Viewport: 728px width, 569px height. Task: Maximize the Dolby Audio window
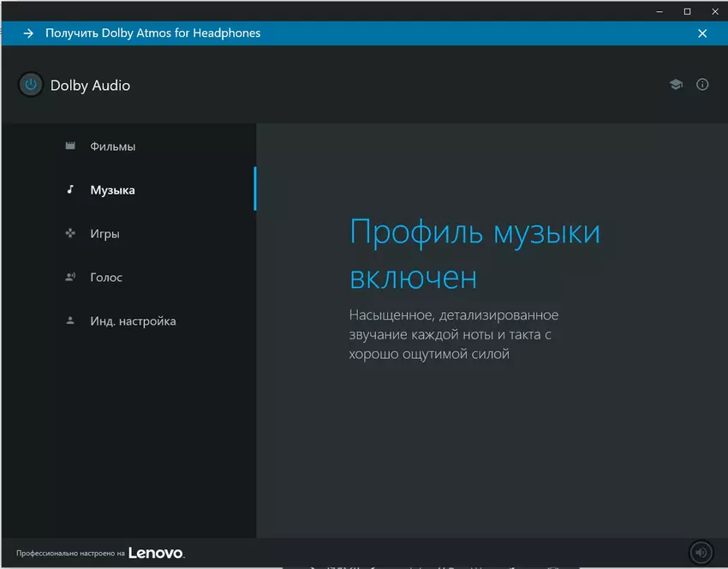pyautogui.click(x=687, y=11)
